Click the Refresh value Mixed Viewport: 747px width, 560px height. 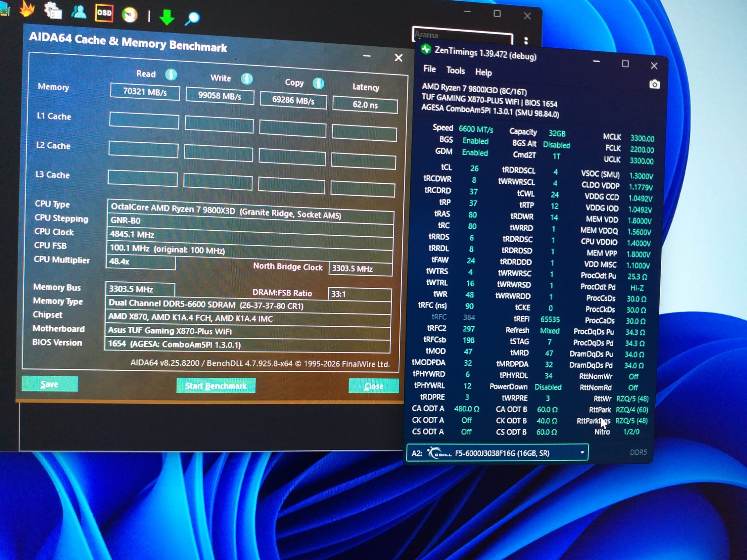[x=550, y=331]
